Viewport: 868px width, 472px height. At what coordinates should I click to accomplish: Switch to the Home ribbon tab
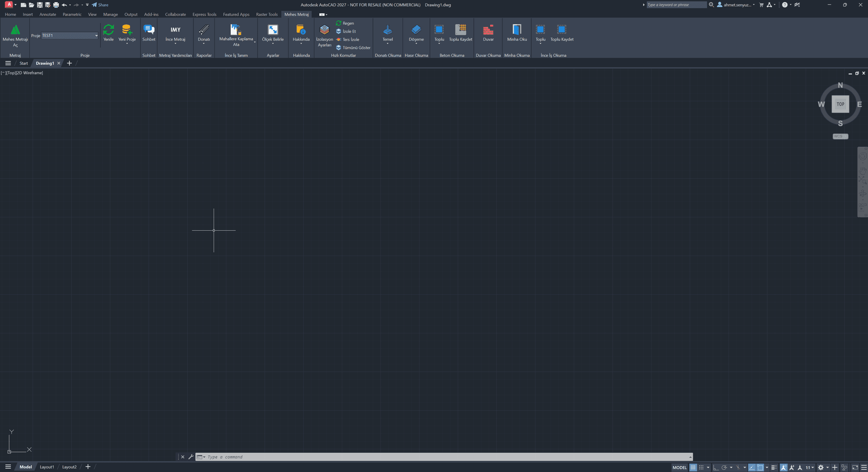click(x=11, y=14)
